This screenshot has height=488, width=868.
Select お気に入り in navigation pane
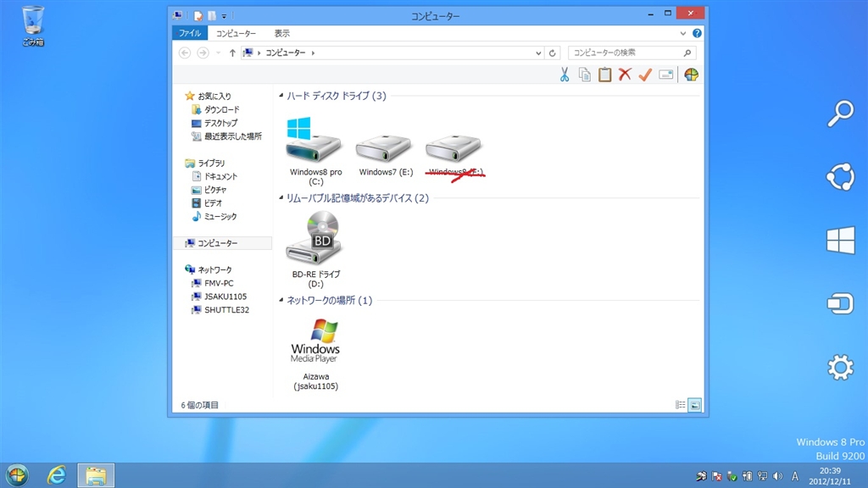214,97
